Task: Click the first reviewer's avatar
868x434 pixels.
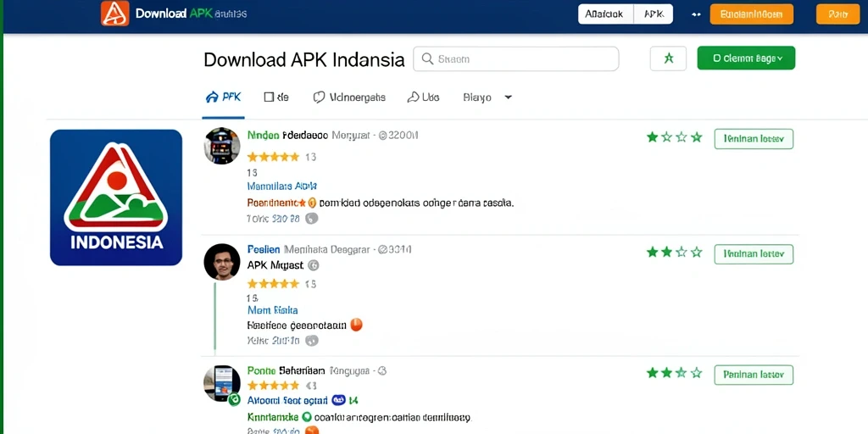Action: [x=222, y=146]
